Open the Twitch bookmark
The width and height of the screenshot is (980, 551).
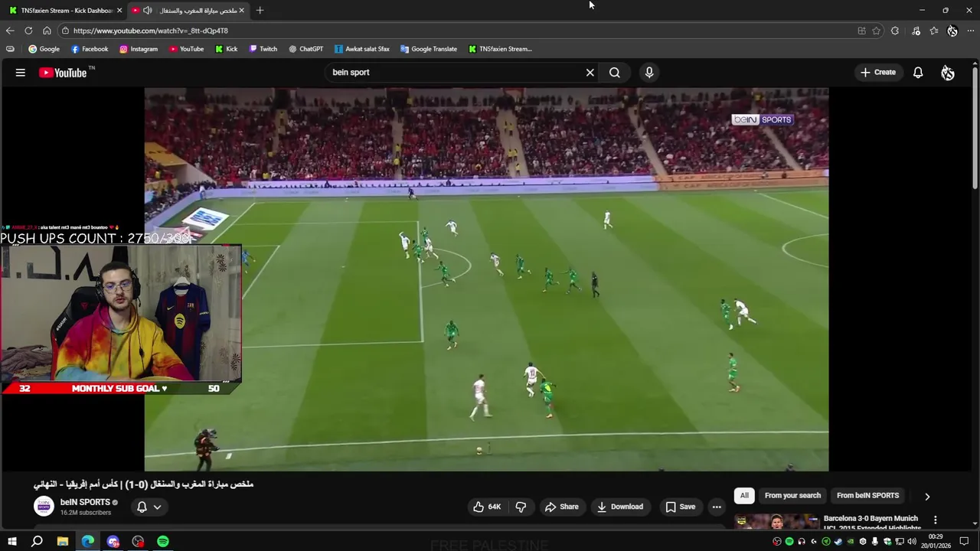263,49
